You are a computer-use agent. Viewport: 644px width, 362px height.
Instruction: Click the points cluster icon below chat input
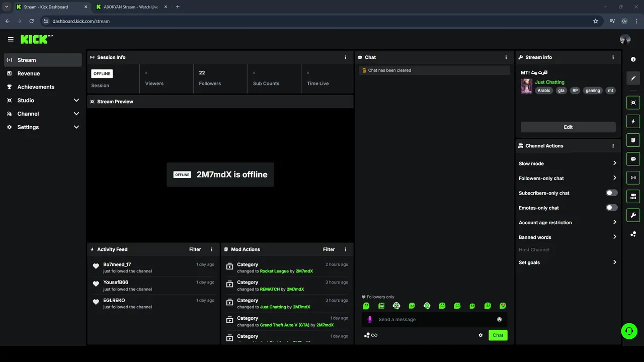pyautogui.click(x=367, y=335)
